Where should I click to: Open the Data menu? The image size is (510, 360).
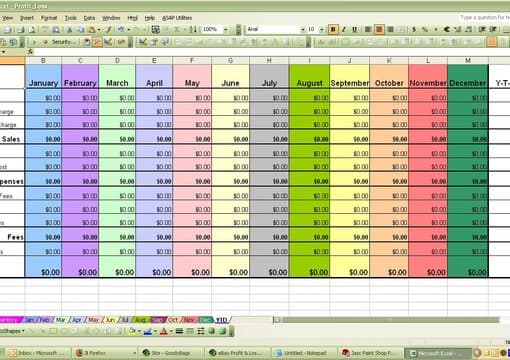coord(89,18)
